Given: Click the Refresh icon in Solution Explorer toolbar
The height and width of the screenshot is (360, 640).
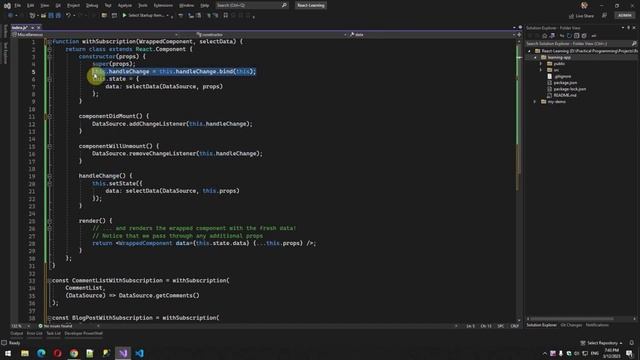Looking at the screenshot, I should pos(569,36).
